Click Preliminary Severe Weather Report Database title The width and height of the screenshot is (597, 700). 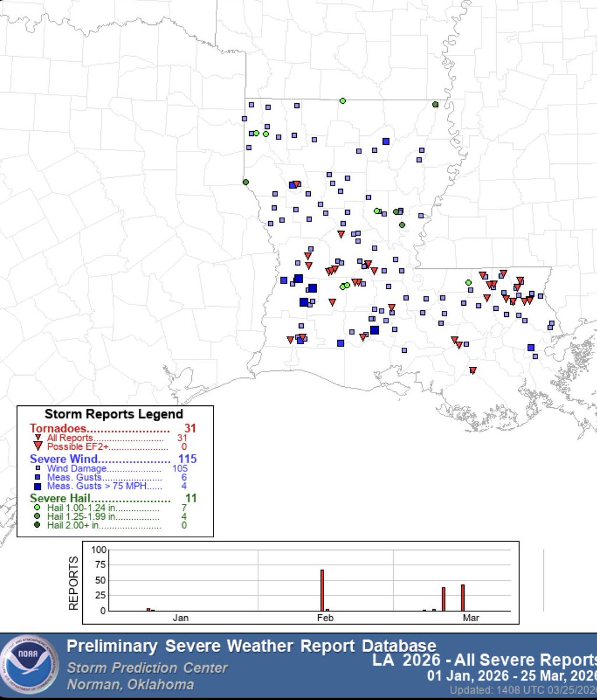pyautogui.click(x=251, y=646)
